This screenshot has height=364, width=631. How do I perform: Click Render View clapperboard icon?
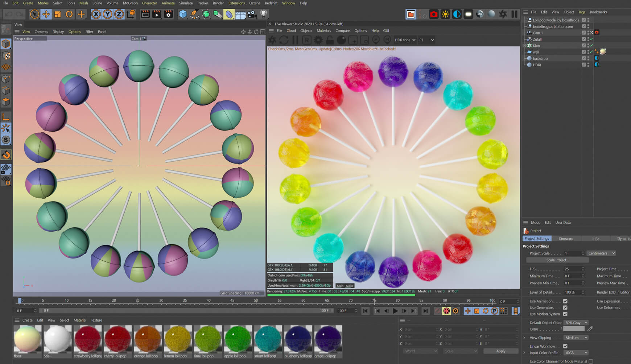pos(145,14)
